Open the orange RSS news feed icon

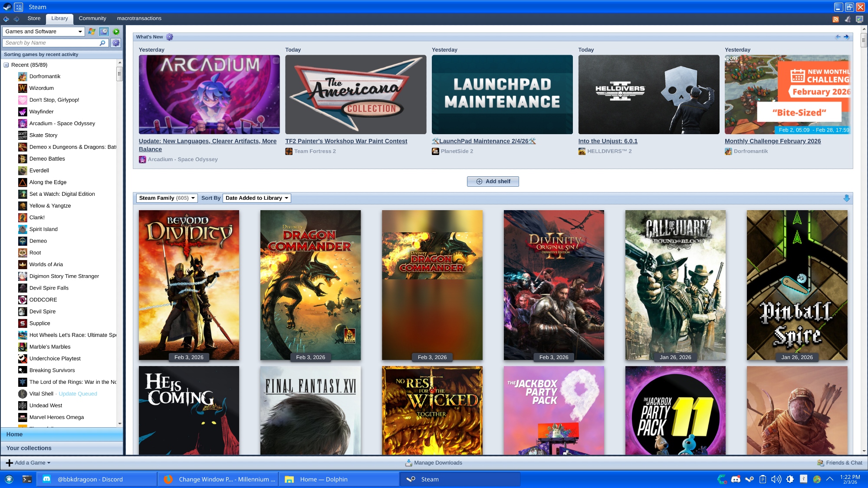(x=835, y=19)
